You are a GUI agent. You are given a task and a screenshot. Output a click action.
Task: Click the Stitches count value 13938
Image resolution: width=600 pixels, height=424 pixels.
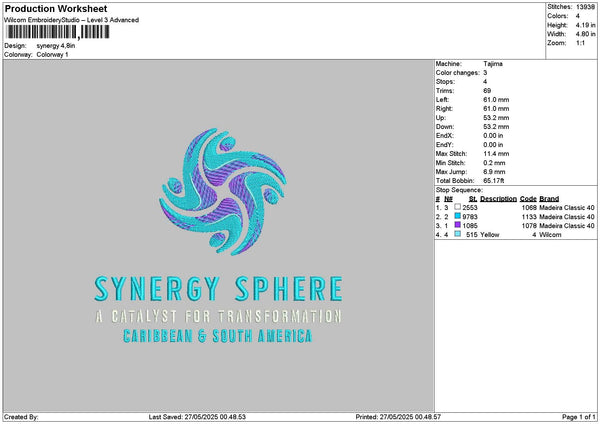click(587, 6)
